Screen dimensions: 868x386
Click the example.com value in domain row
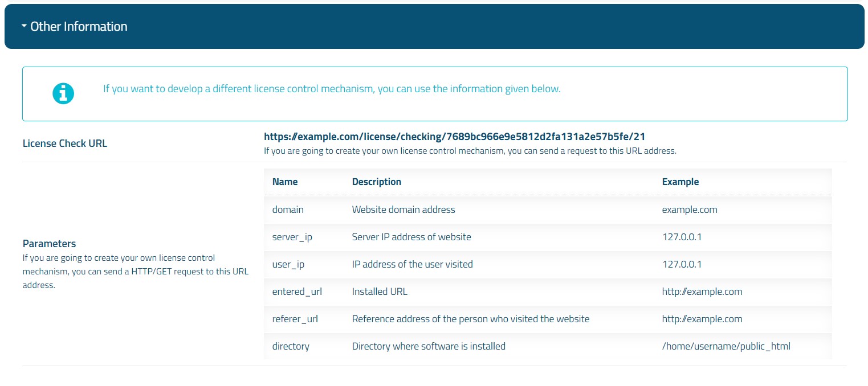pos(690,210)
